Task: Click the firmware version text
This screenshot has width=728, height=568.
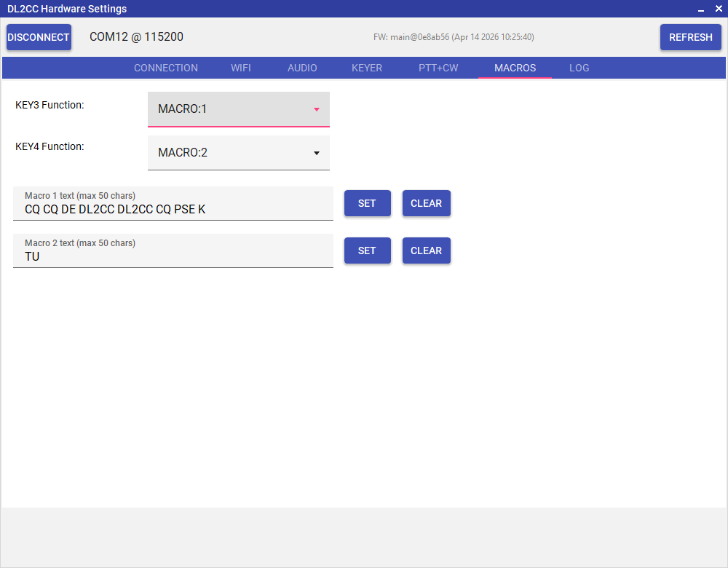Action: 454,37
